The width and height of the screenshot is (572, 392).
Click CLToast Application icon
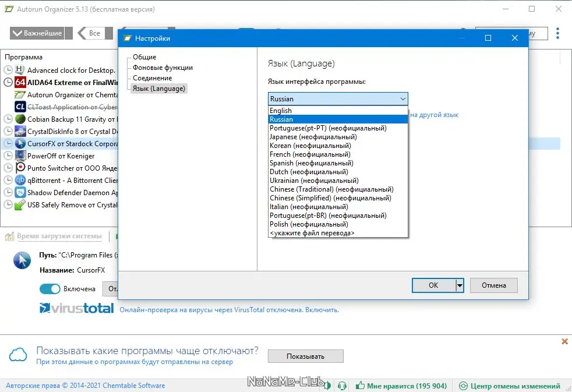tap(20, 107)
